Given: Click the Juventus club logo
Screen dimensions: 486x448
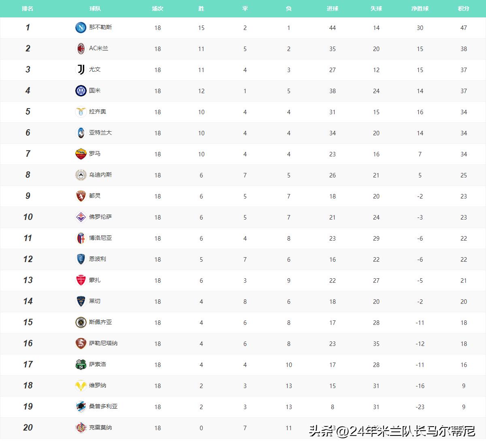Looking at the screenshot, I should click(x=81, y=70).
